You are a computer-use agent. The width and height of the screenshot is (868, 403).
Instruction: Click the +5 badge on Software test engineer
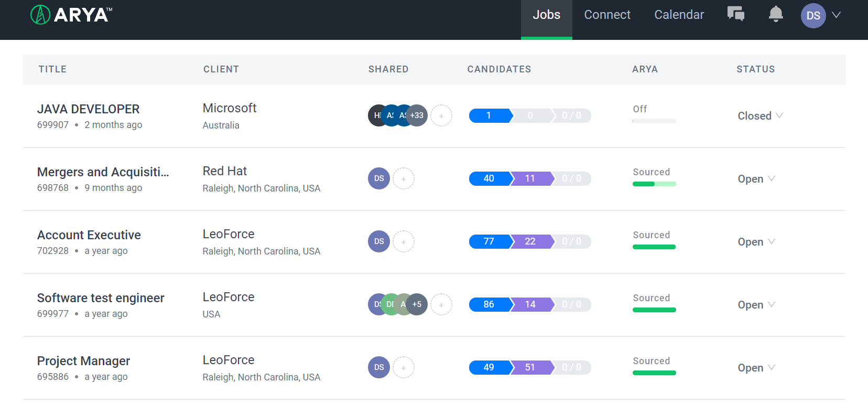tap(417, 304)
